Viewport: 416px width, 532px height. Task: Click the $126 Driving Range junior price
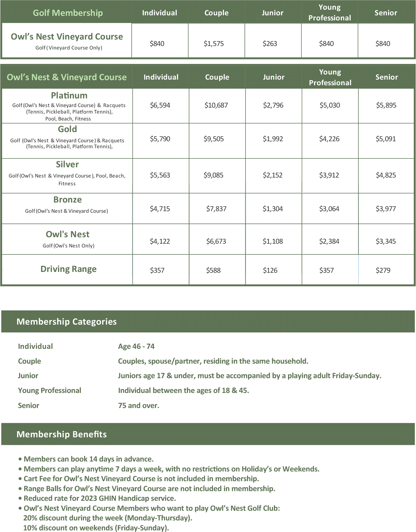(x=270, y=270)
